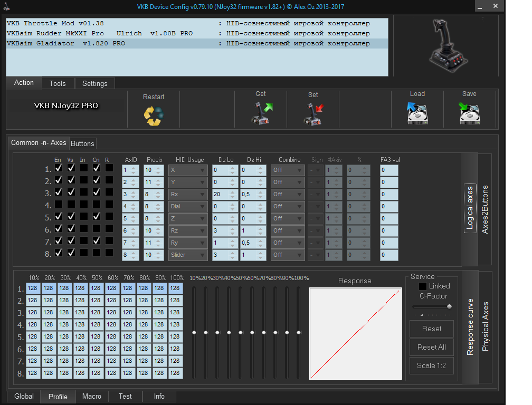Click the Restart recycle icon
532x405 pixels.
click(x=154, y=116)
